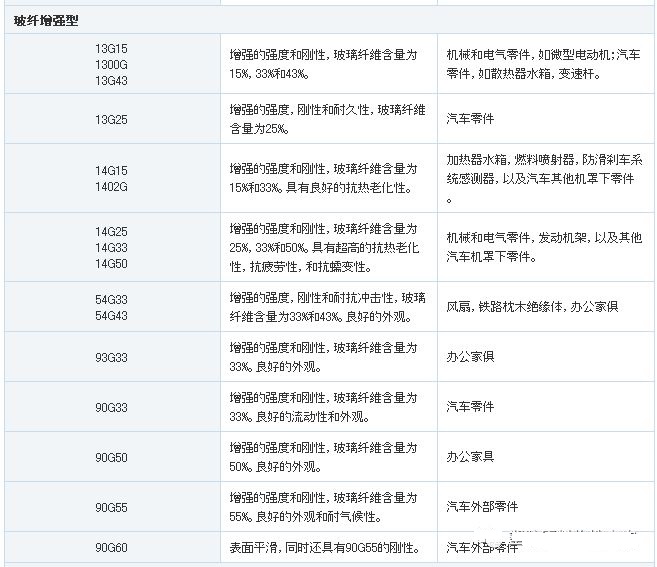Select the description mentioning 耐气候性
Viewport: 657px width, 567px height.
[x=323, y=507]
